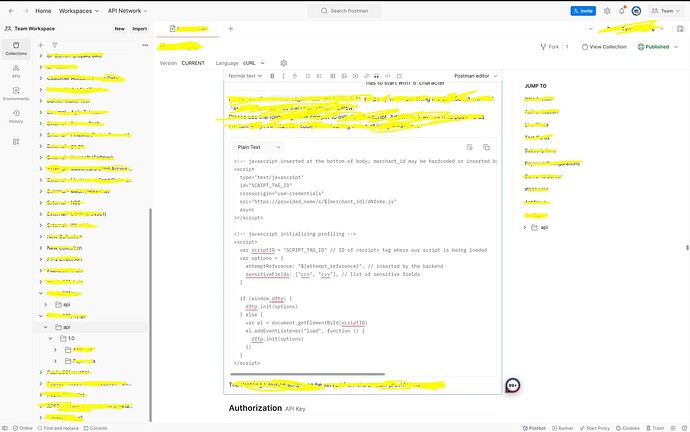Click the Authorization heading
Viewport: 690px width, 432px height.
coord(255,408)
